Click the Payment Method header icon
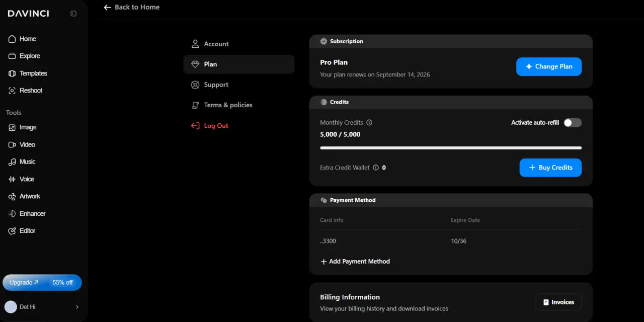 pyautogui.click(x=324, y=200)
